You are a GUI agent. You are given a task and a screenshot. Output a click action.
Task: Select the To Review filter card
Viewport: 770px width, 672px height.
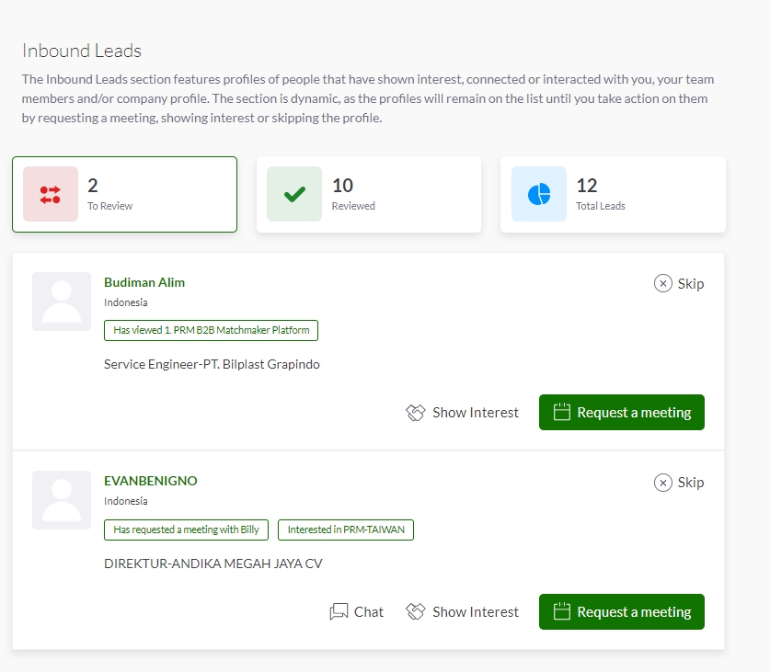click(125, 194)
